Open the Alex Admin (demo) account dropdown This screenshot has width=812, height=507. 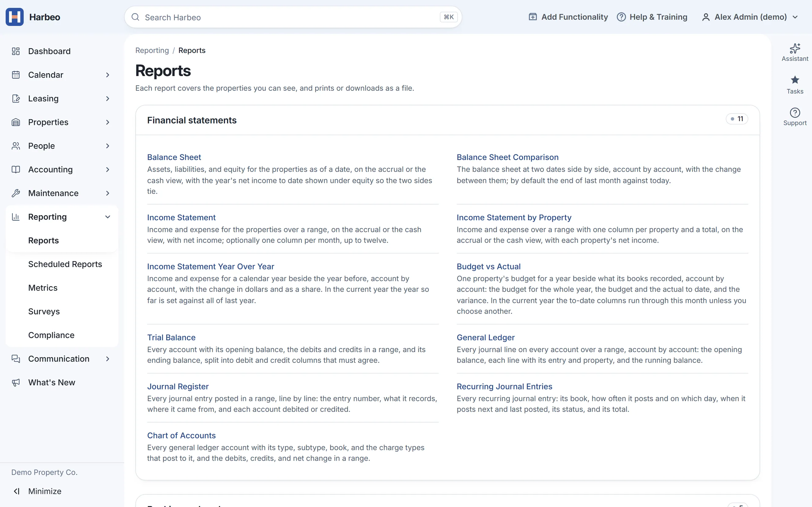750,17
